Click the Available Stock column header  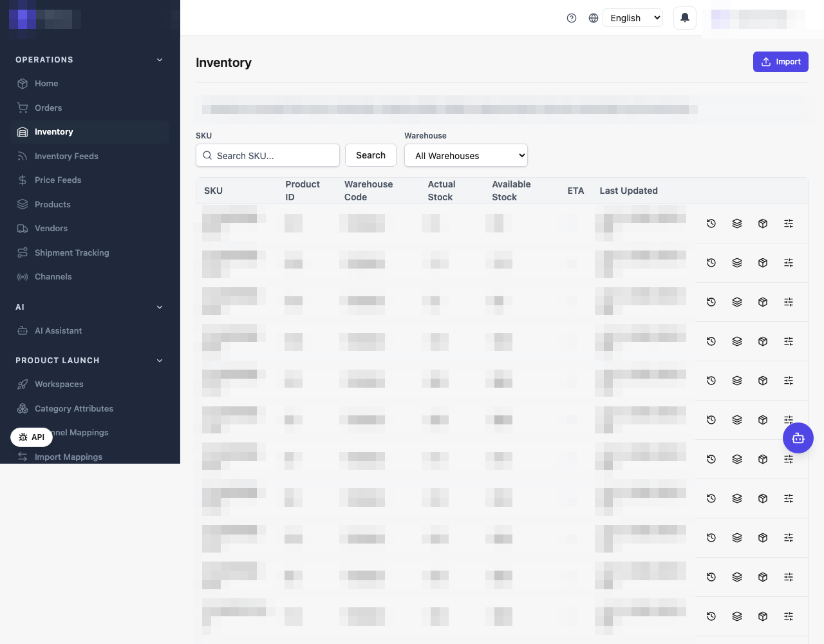pyautogui.click(x=511, y=191)
